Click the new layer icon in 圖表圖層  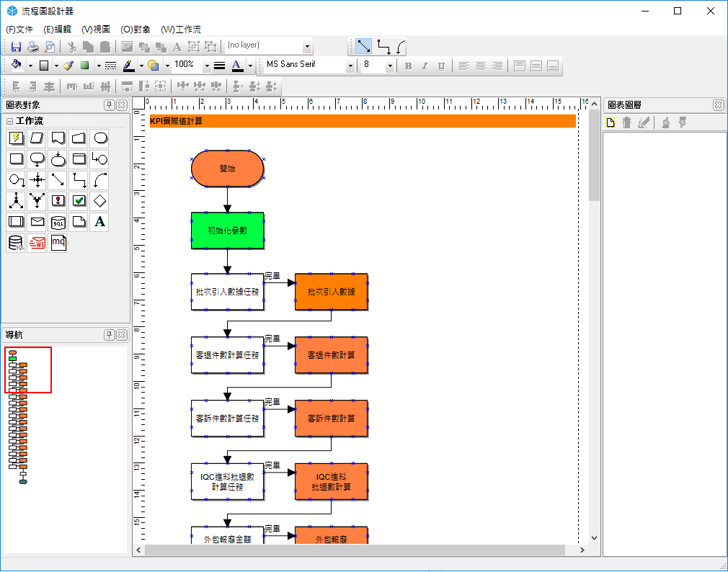point(611,122)
